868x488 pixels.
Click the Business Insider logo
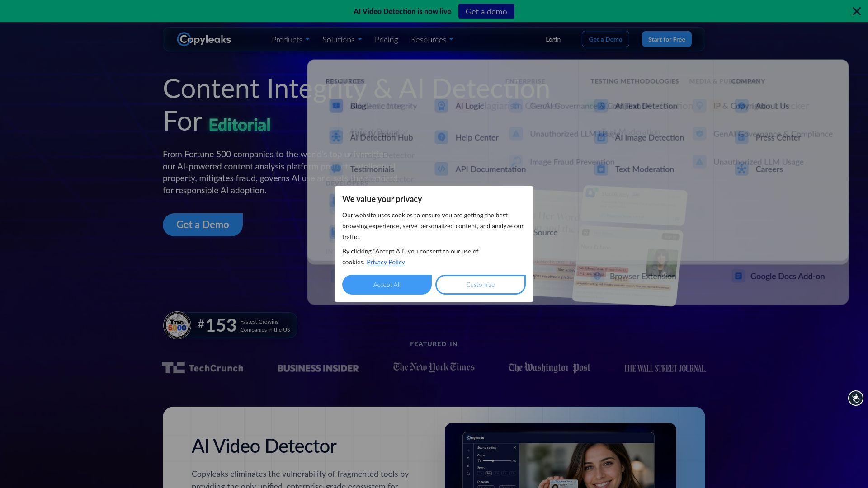point(318,368)
